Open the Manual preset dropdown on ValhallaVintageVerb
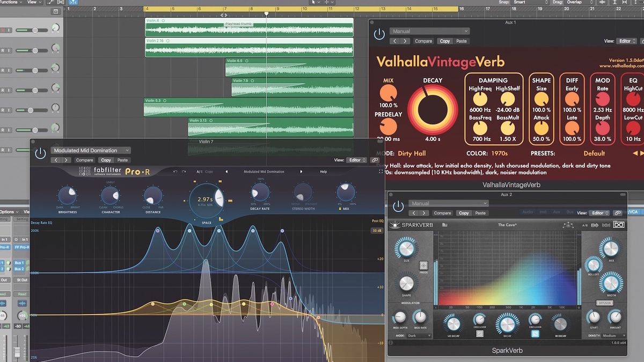This screenshot has height=362, width=644. (x=429, y=31)
